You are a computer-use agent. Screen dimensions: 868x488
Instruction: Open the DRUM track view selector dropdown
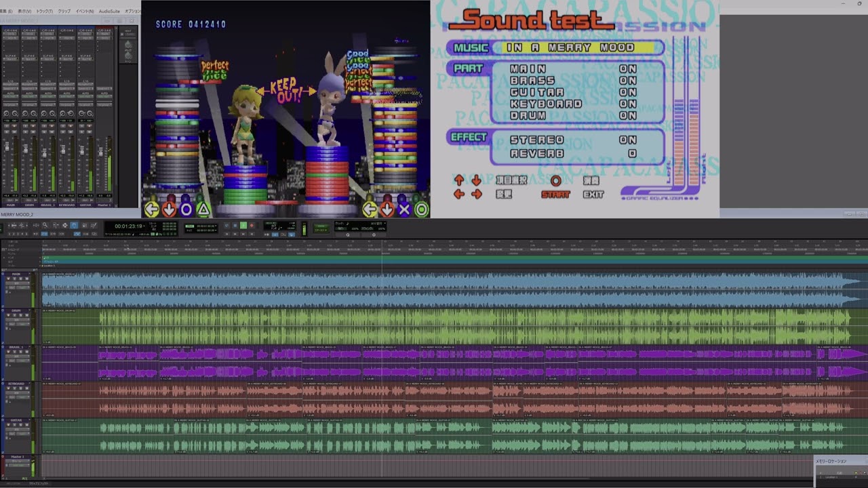tap(18, 320)
